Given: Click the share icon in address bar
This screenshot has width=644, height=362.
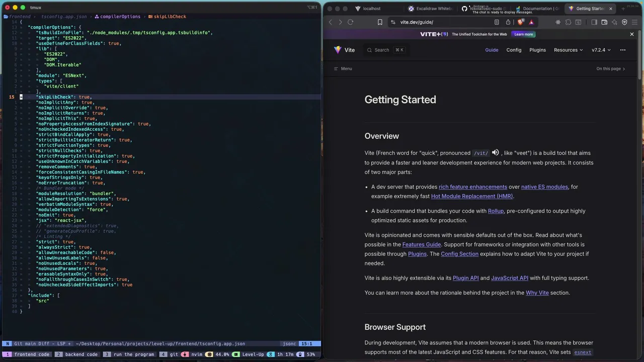Looking at the screenshot, I should click(508, 22).
